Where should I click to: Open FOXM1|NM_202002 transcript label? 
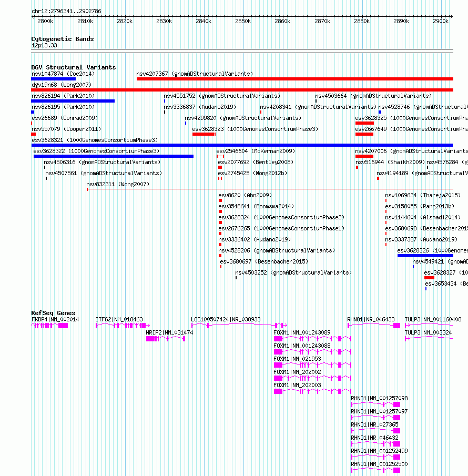tap(297, 372)
